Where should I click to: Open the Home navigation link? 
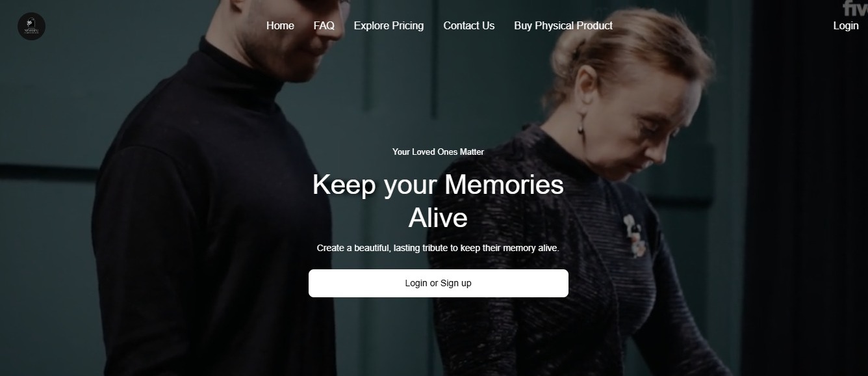[x=280, y=25]
